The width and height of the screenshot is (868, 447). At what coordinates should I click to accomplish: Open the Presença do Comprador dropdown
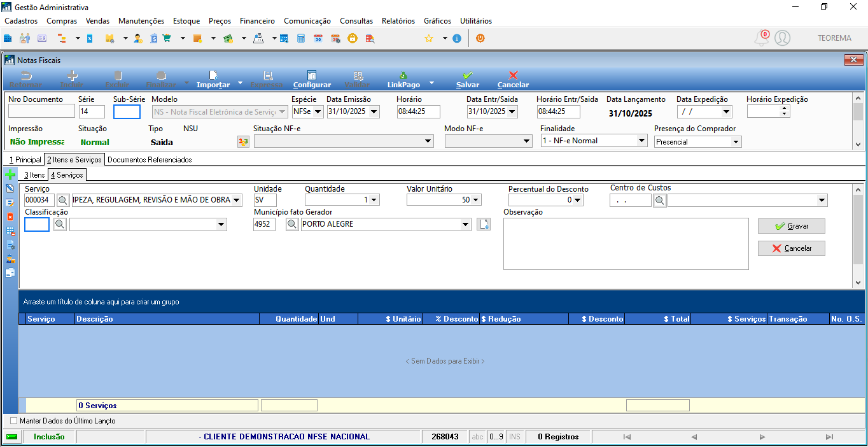[x=736, y=141]
